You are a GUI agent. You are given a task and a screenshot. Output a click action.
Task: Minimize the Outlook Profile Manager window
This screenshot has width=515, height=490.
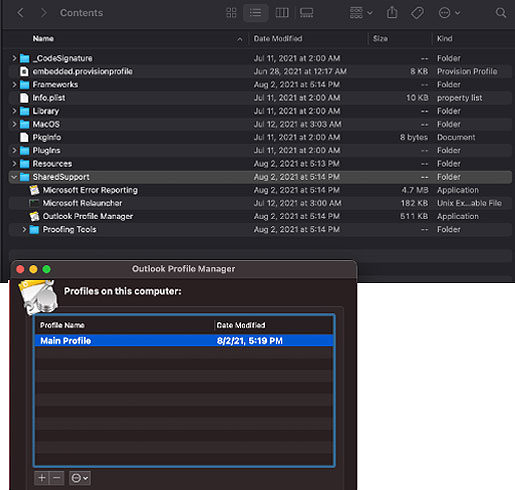coord(33,269)
